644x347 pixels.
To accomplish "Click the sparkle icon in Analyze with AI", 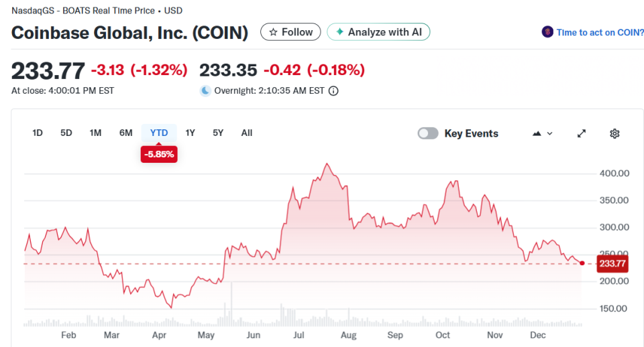I will point(340,32).
